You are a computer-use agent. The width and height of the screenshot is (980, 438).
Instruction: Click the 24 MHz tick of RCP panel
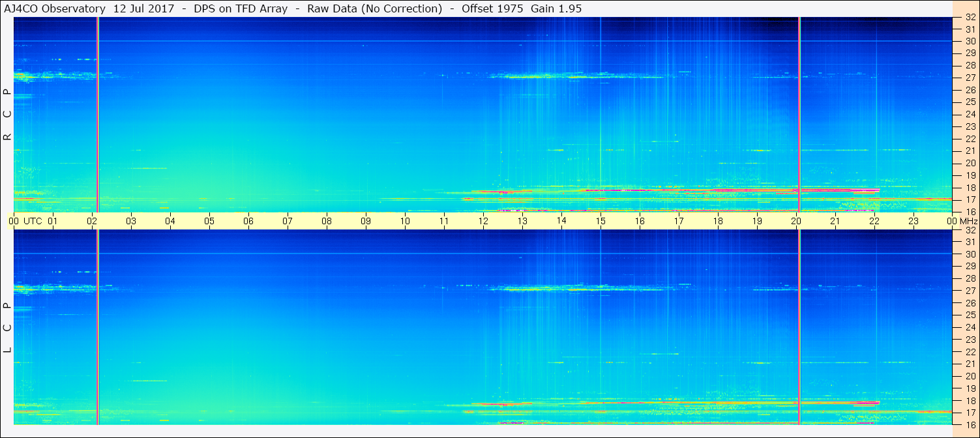(x=970, y=114)
